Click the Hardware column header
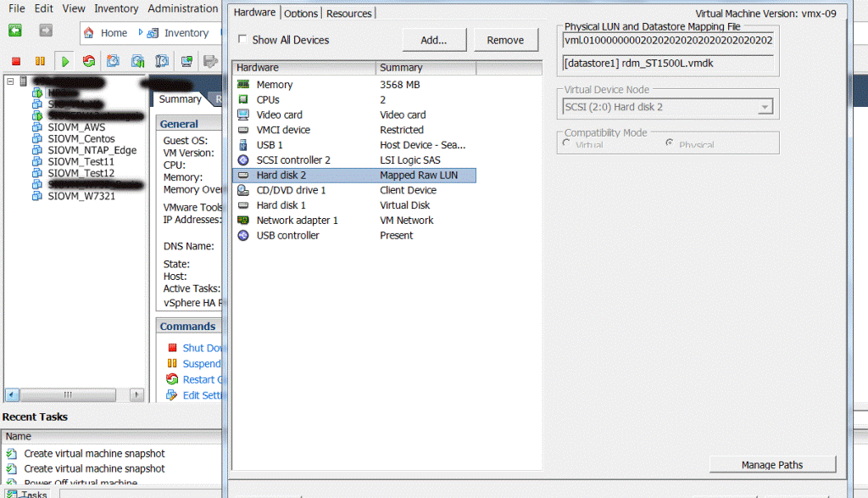Viewport: 868px width, 498px height. coord(304,68)
